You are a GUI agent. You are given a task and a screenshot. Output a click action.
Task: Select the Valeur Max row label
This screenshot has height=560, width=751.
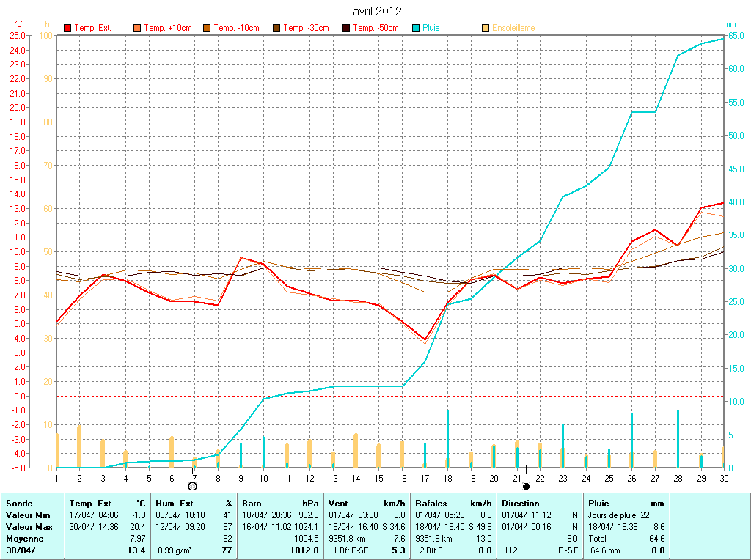point(27,527)
